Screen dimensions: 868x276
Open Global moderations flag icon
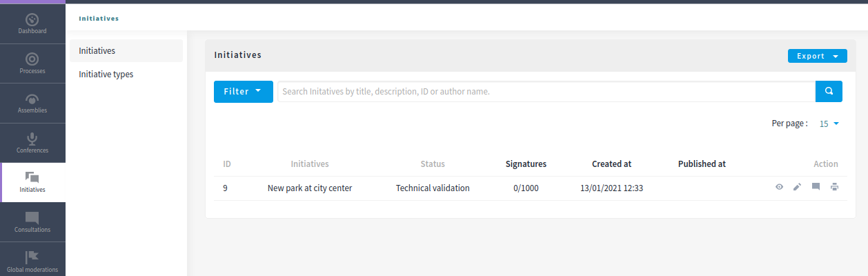click(32, 257)
